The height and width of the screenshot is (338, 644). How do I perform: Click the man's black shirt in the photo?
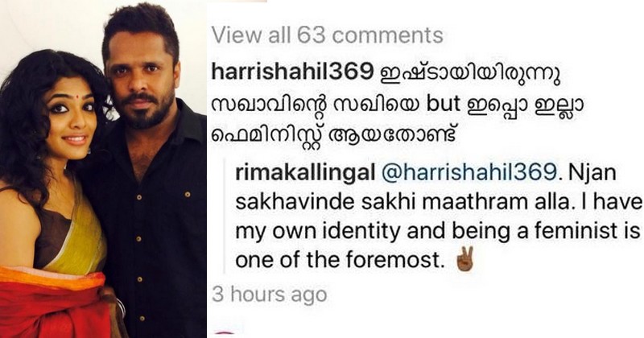(x=152, y=230)
